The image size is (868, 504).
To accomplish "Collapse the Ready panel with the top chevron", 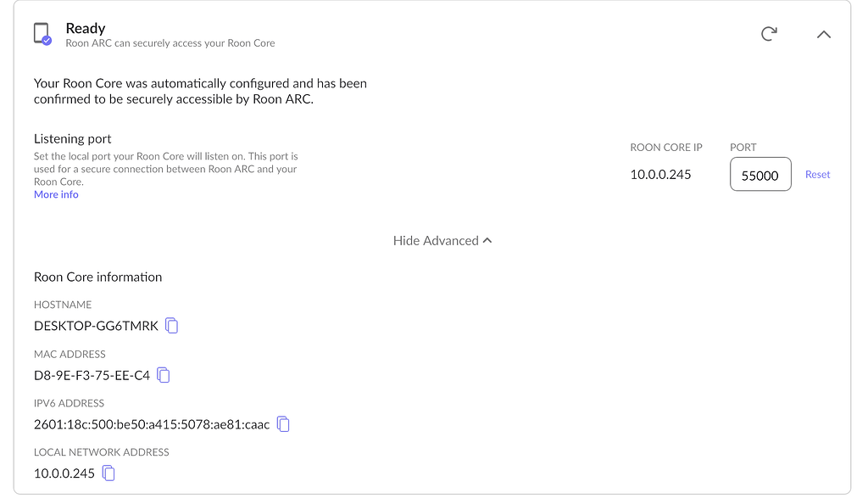I will 823,35.
